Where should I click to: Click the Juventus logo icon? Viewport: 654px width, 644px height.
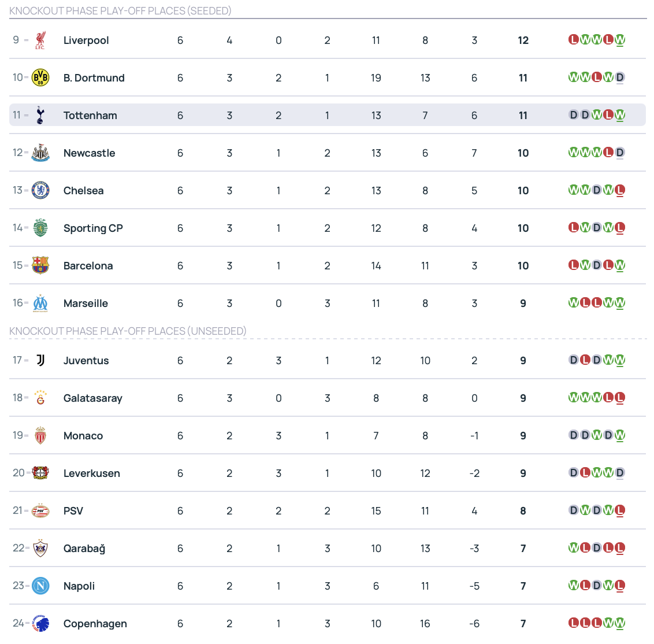tap(40, 360)
